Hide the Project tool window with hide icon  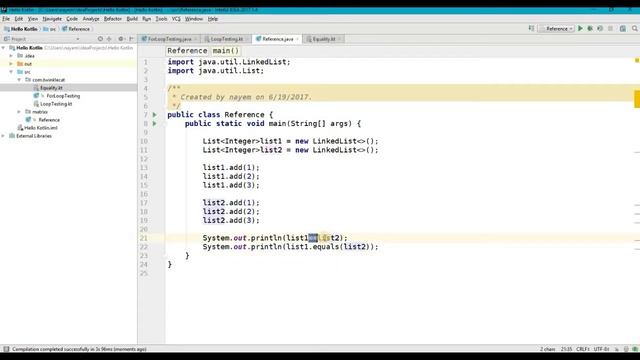tap(131, 39)
